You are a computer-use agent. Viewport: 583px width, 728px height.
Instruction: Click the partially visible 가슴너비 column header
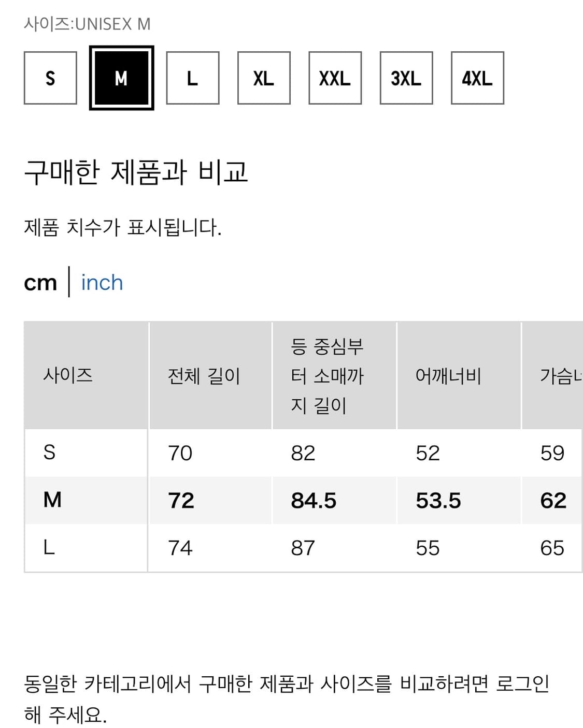(x=561, y=376)
